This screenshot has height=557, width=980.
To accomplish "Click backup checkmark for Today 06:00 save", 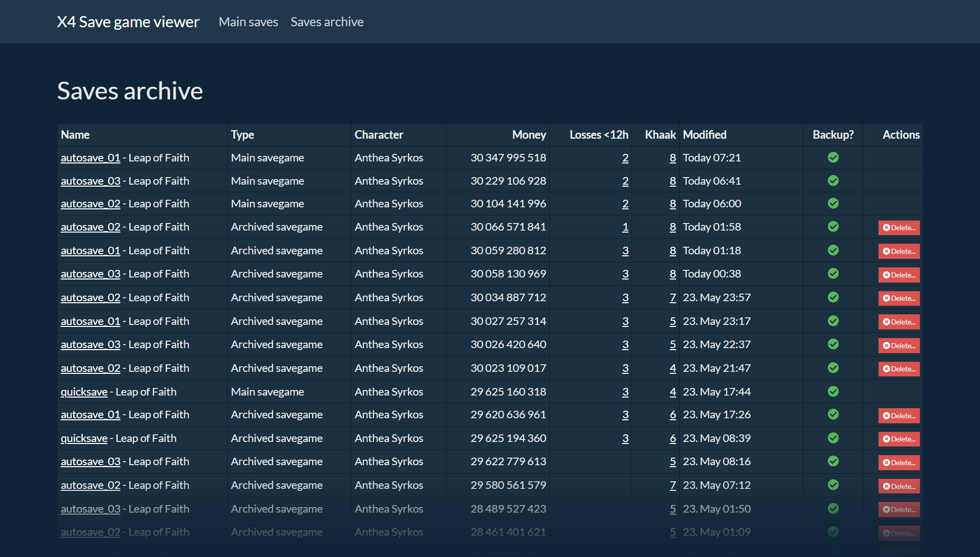I will coord(833,203).
